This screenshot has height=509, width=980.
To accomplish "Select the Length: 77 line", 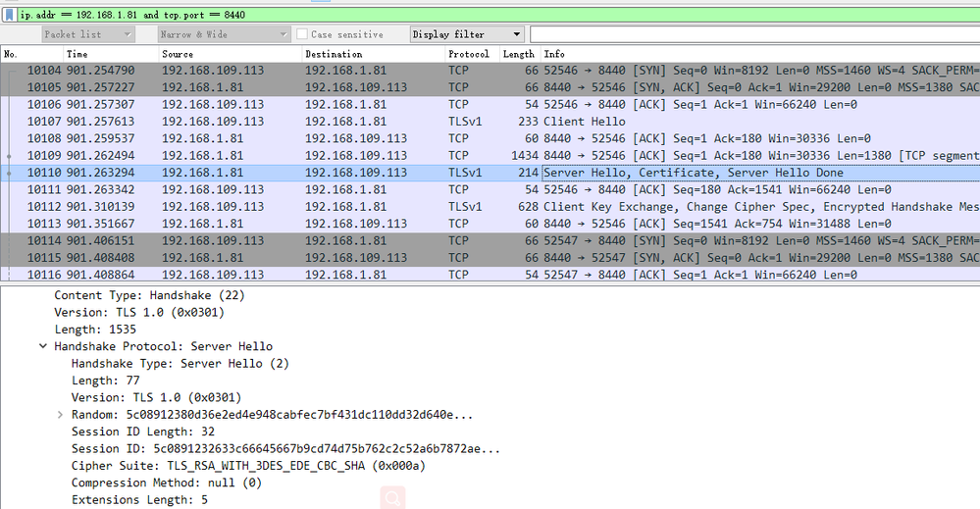I will click(106, 381).
